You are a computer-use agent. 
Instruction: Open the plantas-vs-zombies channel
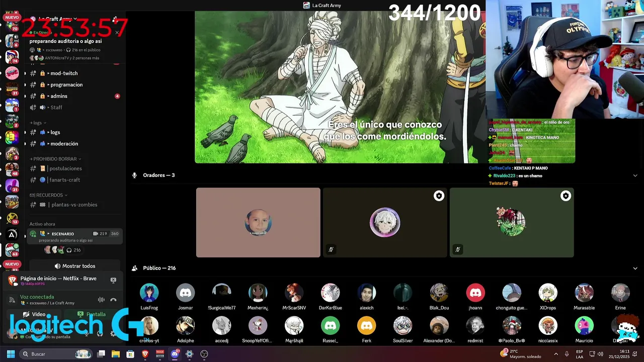click(x=74, y=205)
